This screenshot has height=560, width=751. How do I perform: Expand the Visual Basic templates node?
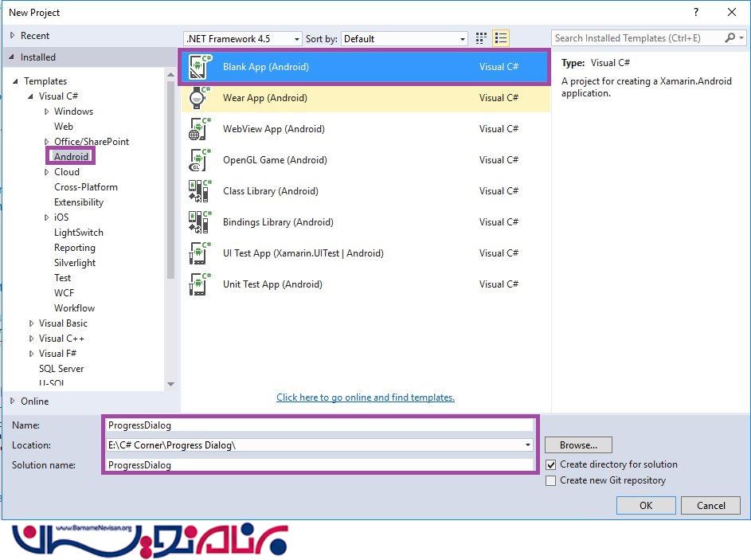click(32, 323)
